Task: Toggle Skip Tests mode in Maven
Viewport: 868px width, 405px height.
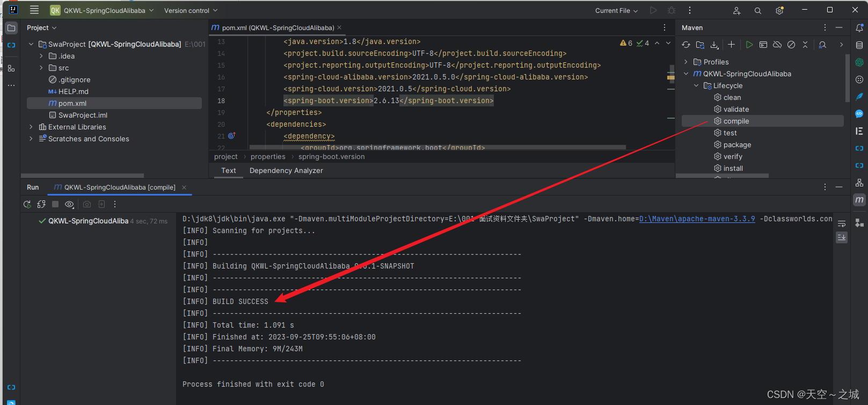Action: (791, 45)
